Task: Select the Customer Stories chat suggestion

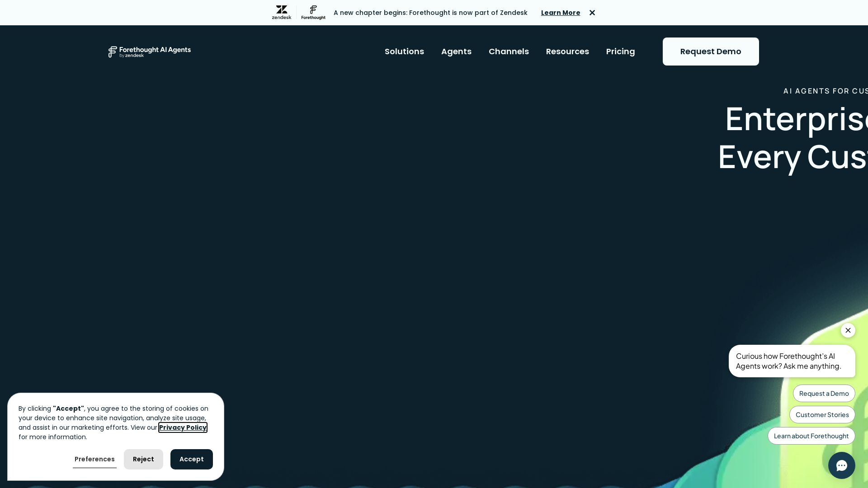Action: 822,415
